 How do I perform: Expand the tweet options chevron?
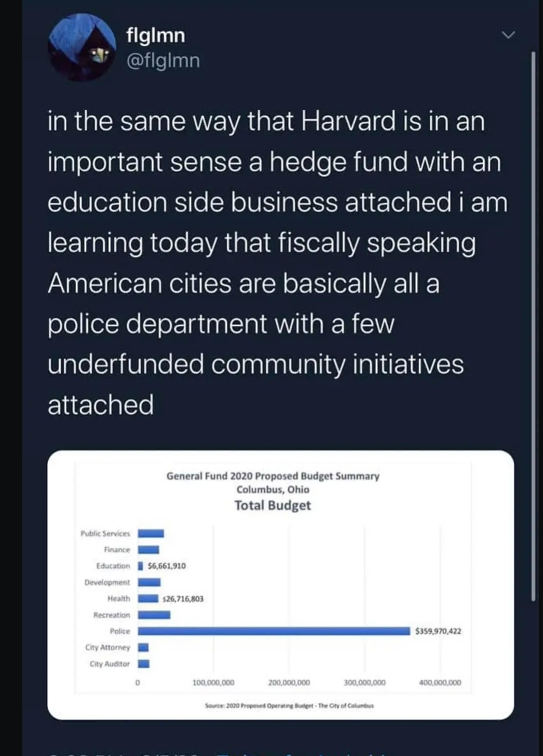509,35
